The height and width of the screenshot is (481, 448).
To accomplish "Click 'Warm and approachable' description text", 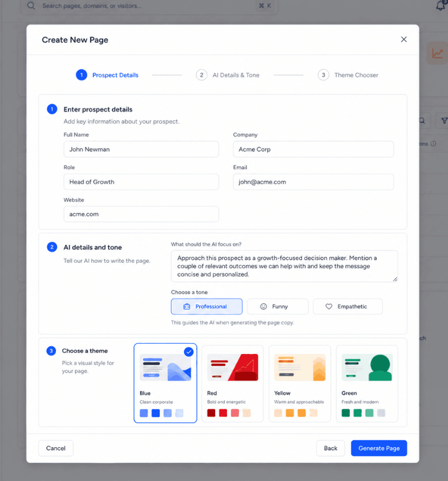I will click(x=299, y=402).
